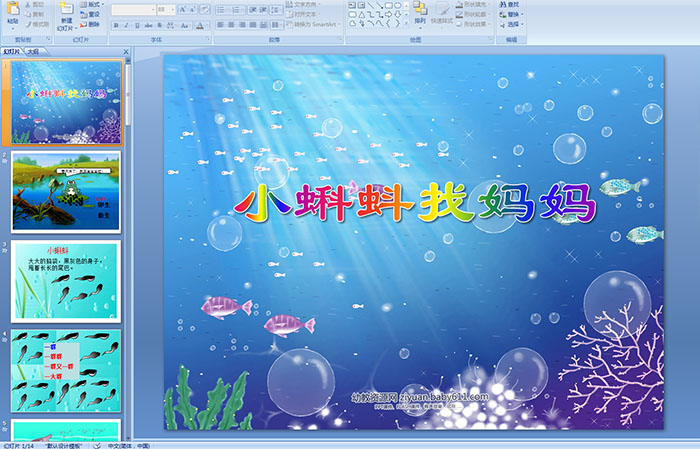Toggle Bold text formatting
The image size is (700, 449).
coord(116,26)
